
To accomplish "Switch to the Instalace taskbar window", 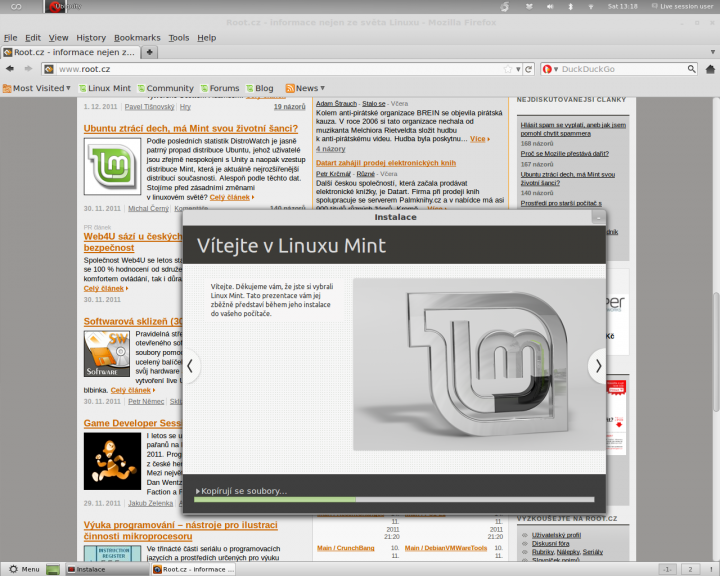I will point(107,570).
